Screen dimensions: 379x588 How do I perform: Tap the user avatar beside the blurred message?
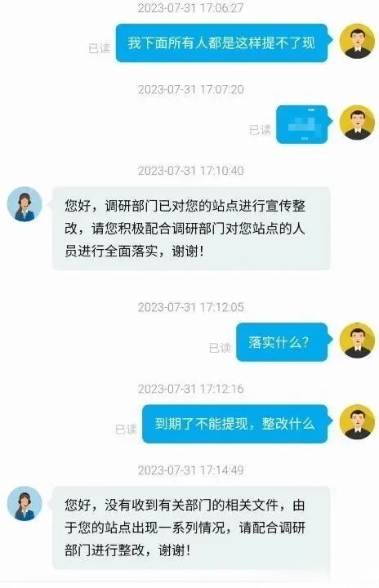(357, 123)
